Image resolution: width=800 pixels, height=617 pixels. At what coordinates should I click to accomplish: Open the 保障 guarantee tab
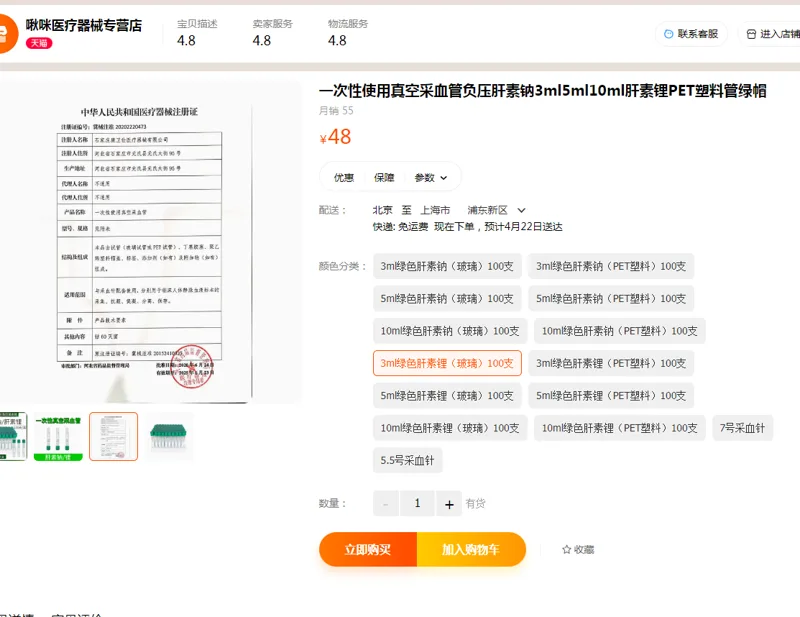pyautogui.click(x=384, y=177)
